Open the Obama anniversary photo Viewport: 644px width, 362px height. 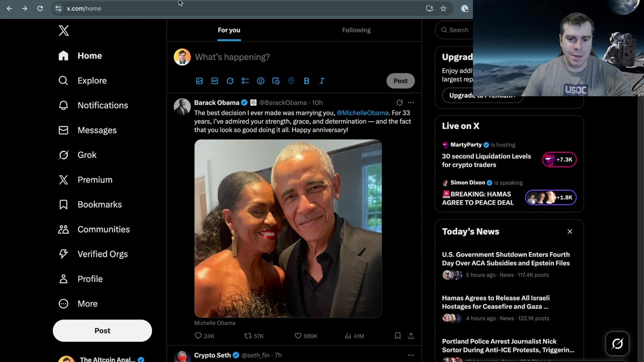[x=288, y=229]
